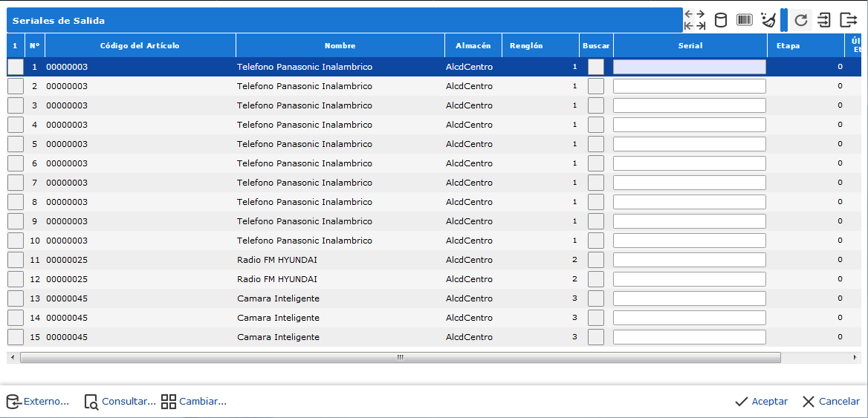Image resolution: width=868 pixels, height=418 pixels.
Task: Click the horizontal scrollbar thumb
Action: (x=401, y=357)
